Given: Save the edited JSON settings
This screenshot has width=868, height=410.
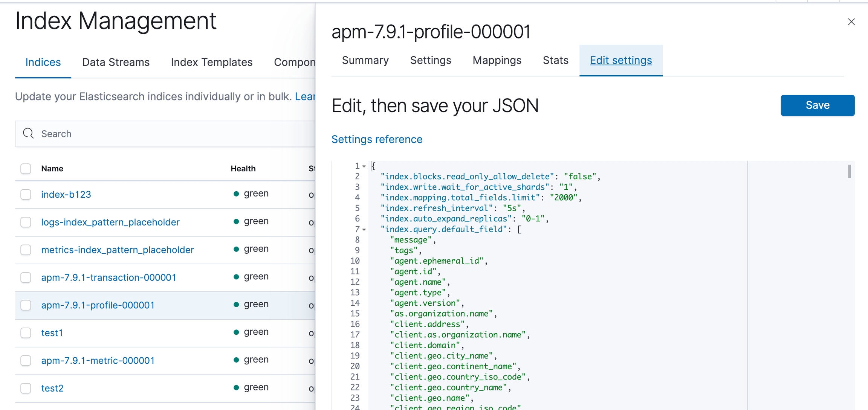Looking at the screenshot, I should coord(817,105).
